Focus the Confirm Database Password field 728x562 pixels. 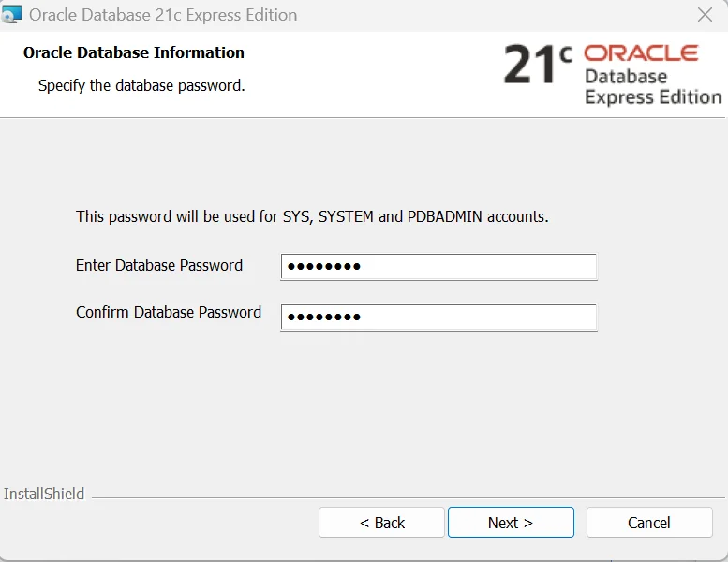(x=438, y=318)
